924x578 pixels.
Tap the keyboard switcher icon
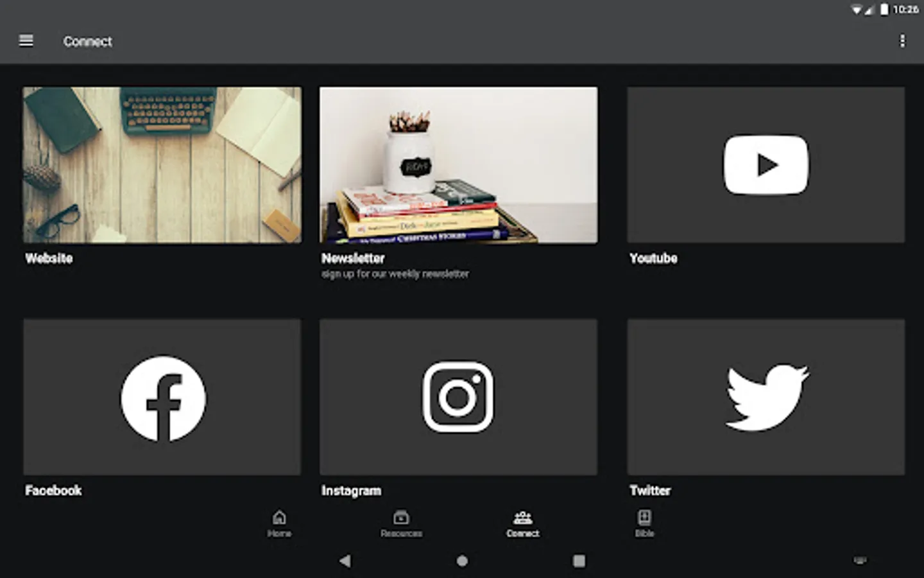[860, 561]
